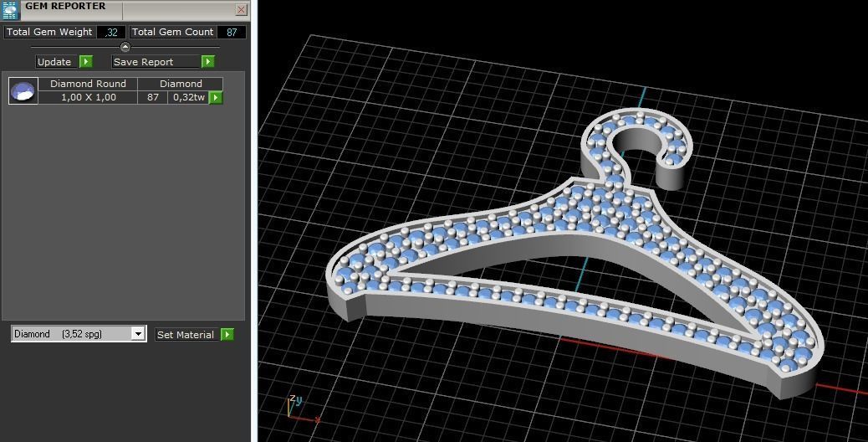Click the green arrow beside 0,32tw
868x442 pixels.
click(x=216, y=97)
